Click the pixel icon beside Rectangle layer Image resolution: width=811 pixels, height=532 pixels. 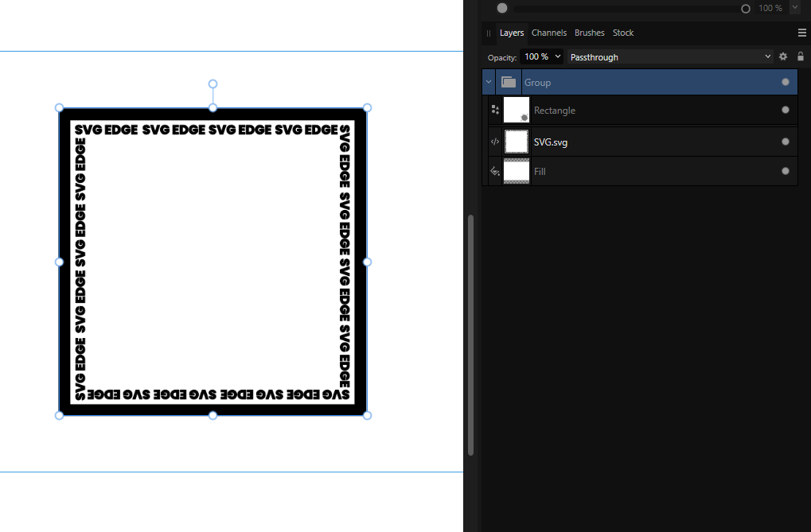494,109
